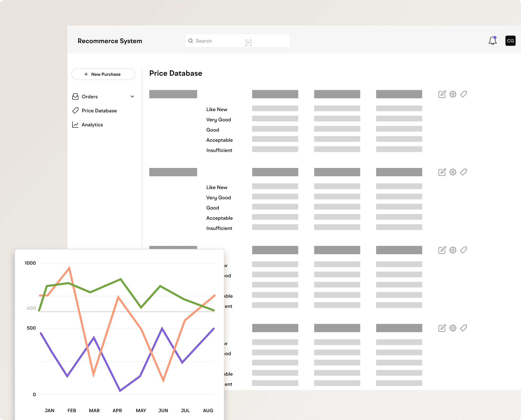Click the barcode scanner icon in search
This screenshot has width=521, height=420.
248,42
